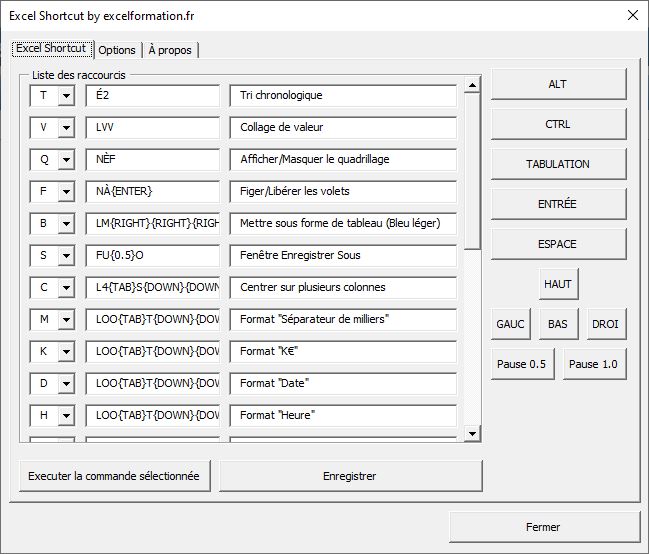649x554 pixels.
Task: Switch to the Excel Shortcut tab
Action: click(x=51, y=49)
